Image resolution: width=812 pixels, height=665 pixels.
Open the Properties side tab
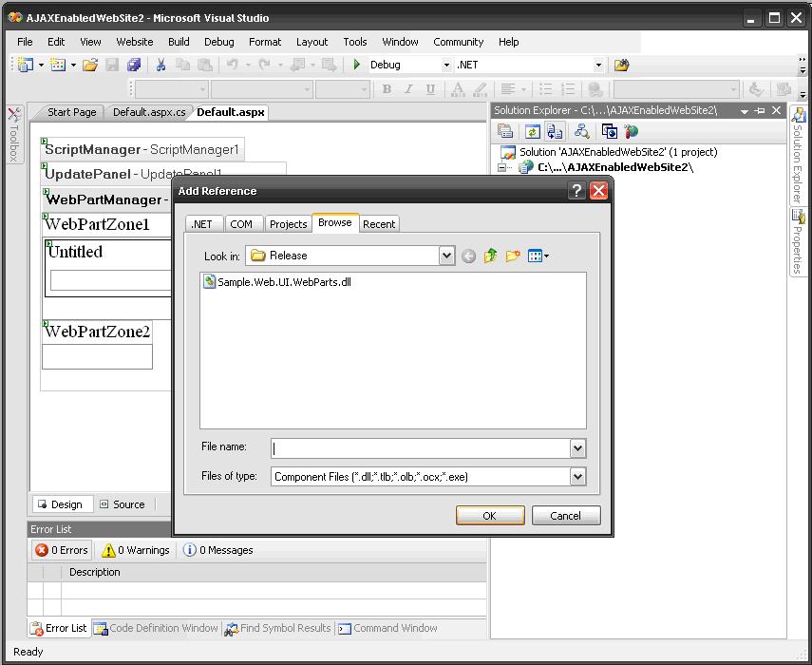(798, 242)
